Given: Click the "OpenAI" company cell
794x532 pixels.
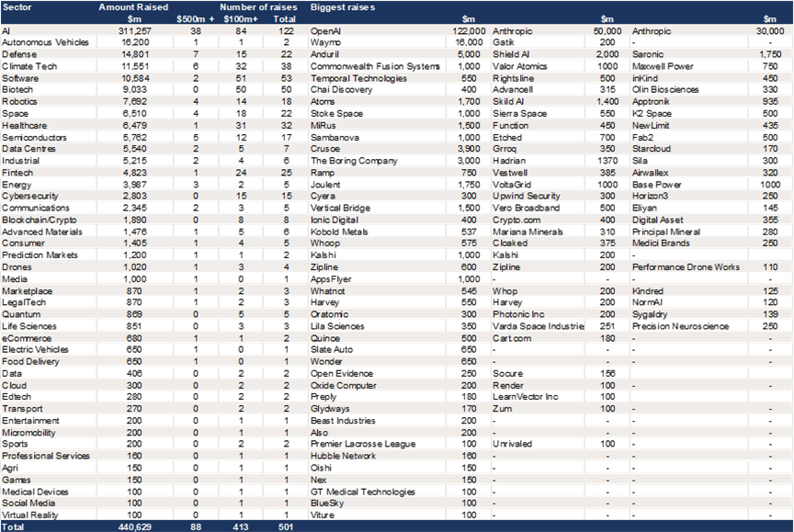Looking at the screenshot, I should [x=325, y=31].
